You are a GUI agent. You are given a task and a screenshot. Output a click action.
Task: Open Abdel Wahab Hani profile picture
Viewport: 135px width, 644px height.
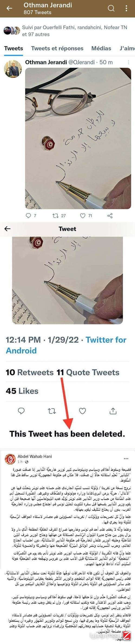coord(10,459)
